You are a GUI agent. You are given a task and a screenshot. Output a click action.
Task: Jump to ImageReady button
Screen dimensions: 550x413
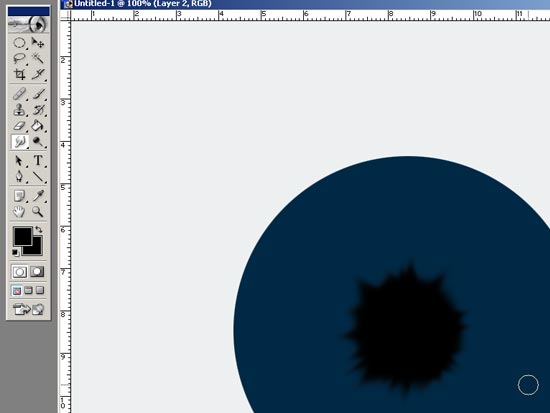28,309
